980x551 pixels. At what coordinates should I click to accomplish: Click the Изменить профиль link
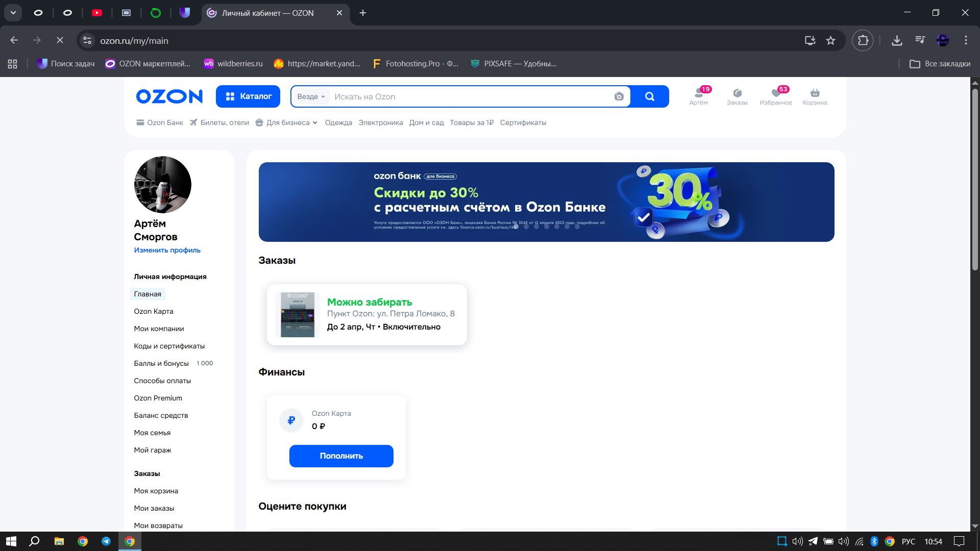click(x=167, y=251)
